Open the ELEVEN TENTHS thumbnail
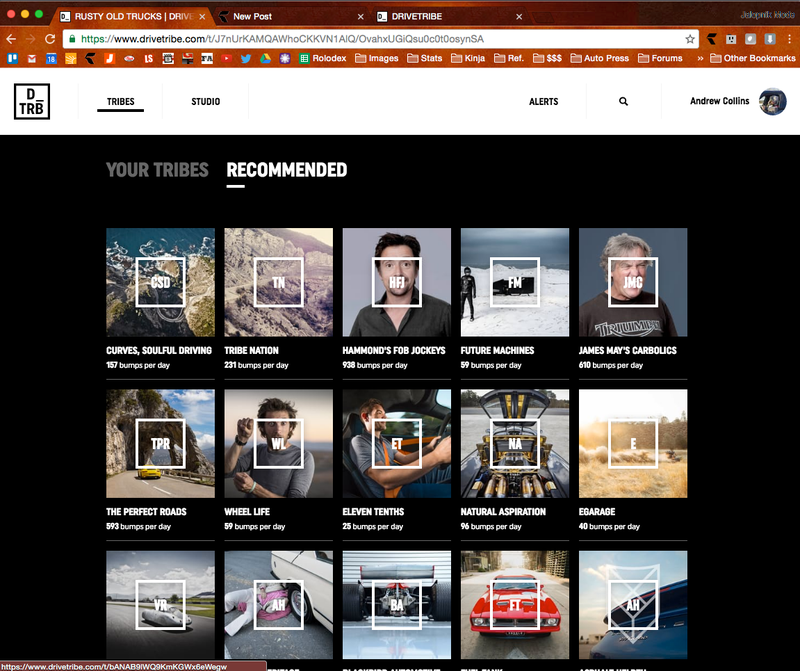800x671 pixels. click(396, 443)
